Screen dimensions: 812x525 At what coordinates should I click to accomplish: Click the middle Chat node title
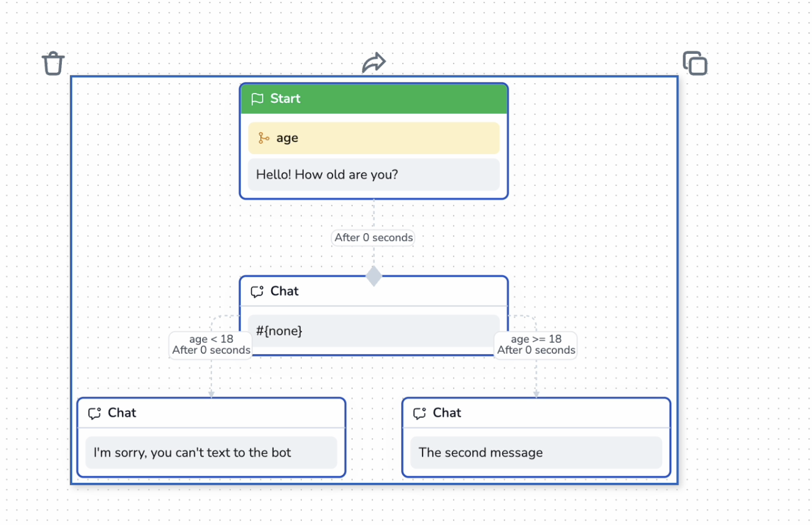click(x=285, y=291)
